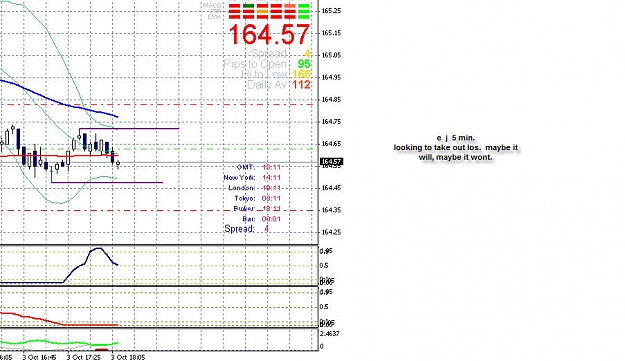The height and width of the screenshot is (361, 625).
Task: Click the 164.35 price axis label
Action: 331,210
